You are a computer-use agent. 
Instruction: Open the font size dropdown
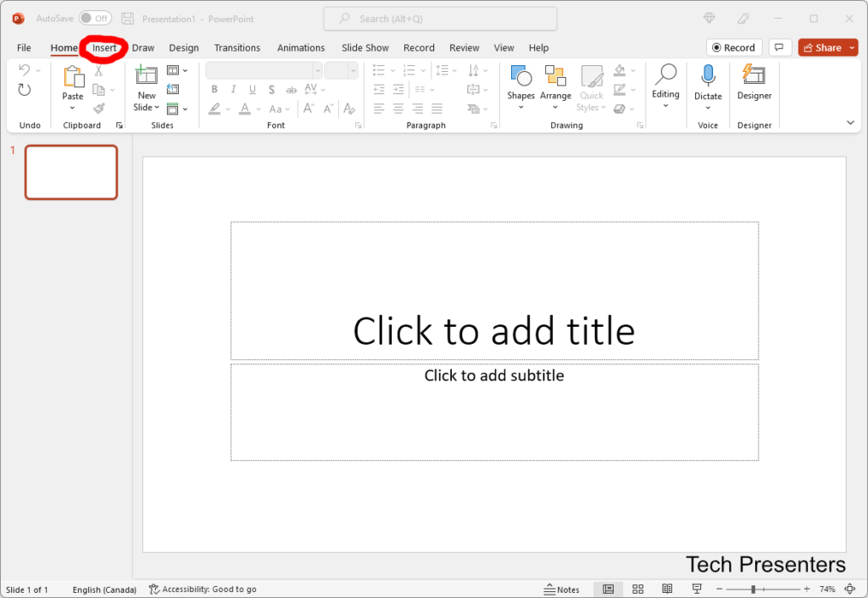click(353, 71)
